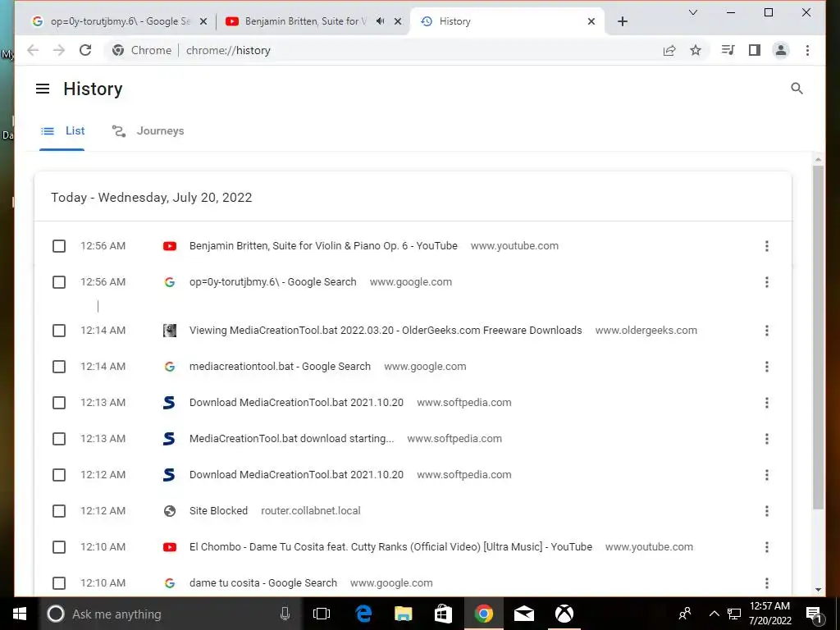Open the History hamburger menu

tap(43, 89)
